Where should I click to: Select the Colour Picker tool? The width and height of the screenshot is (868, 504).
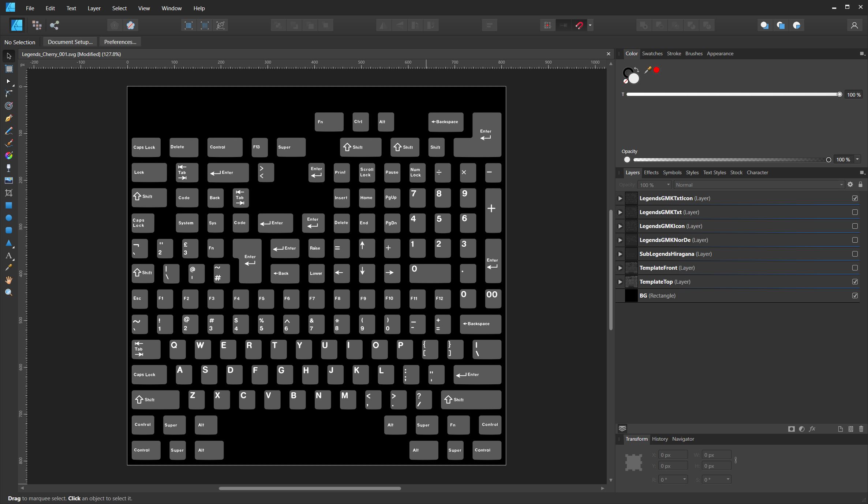tap(9, 267)
